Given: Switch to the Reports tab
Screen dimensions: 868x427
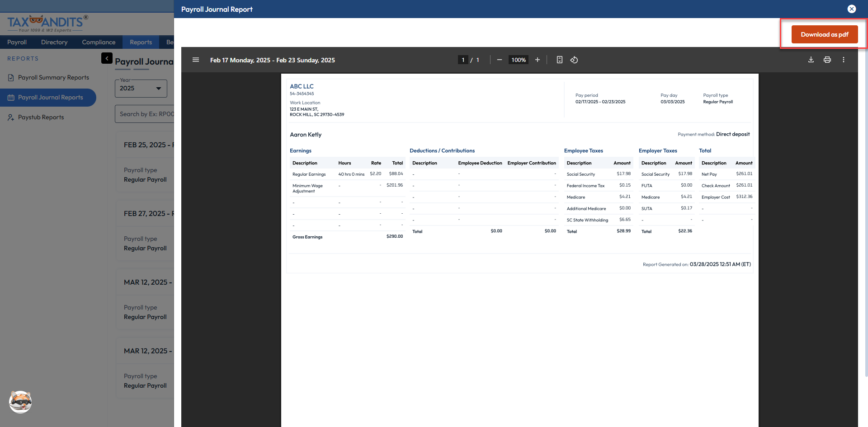Looking at the screenshot, I should click(141, 42).
